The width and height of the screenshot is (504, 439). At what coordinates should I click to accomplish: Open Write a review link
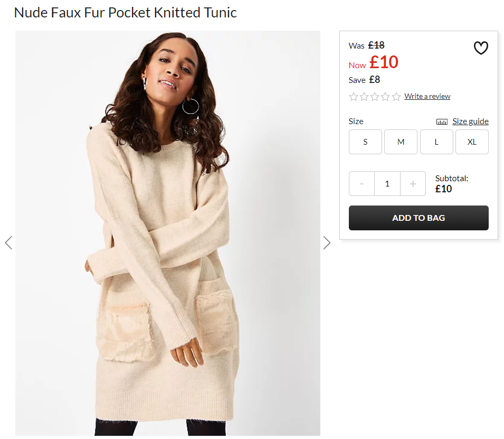[427, 96]
